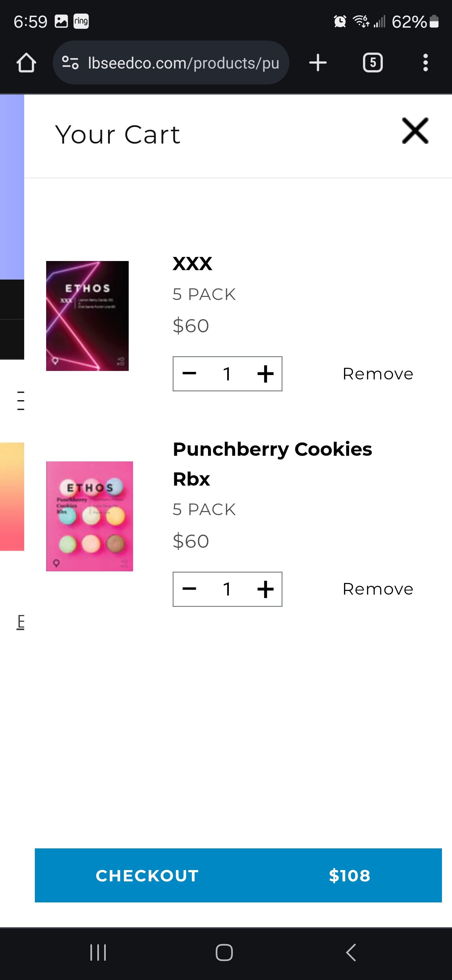Viewport: 452px width, 980px height.
Task: Close the Your Cart panel
Action: [x=415, y=131]
